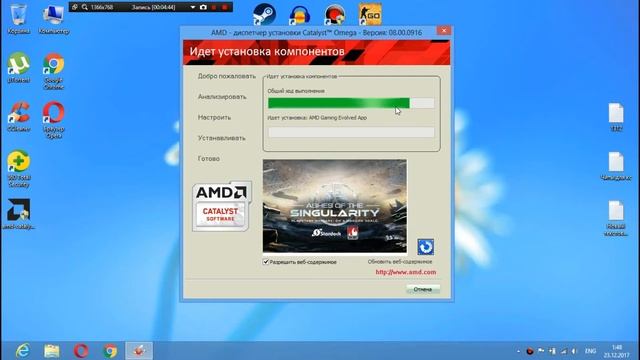Screen dimensions: 640x360
Task: Stop the recording with red circle button
Action: point(224,7)
